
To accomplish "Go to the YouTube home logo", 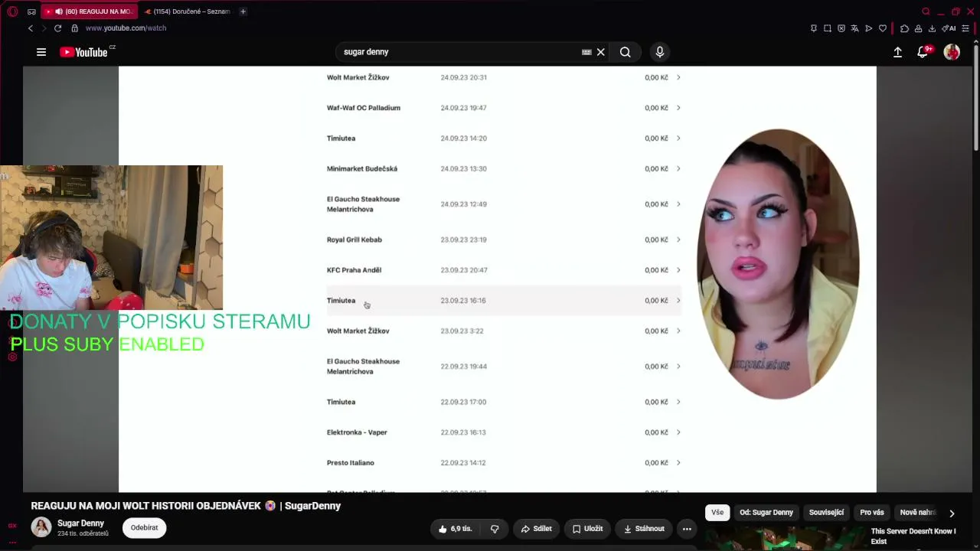I will point(83,52).
